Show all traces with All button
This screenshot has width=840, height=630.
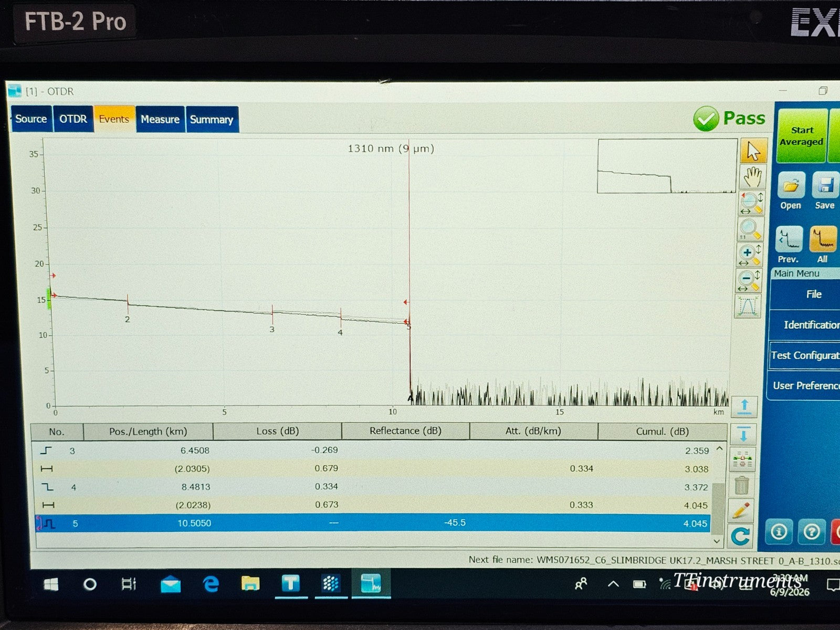point(823,245)
